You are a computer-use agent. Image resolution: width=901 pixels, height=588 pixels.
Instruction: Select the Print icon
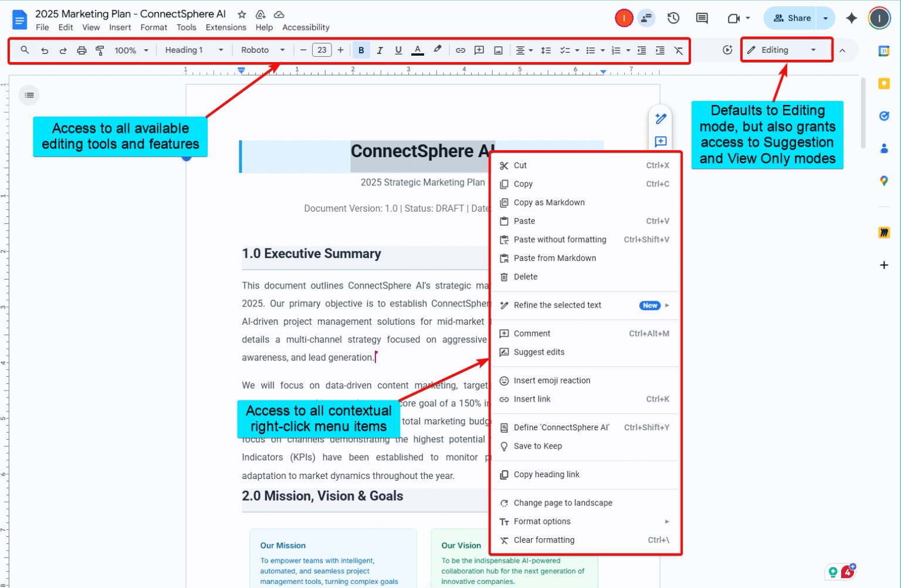pyautogui.click(x=82, y=50)
